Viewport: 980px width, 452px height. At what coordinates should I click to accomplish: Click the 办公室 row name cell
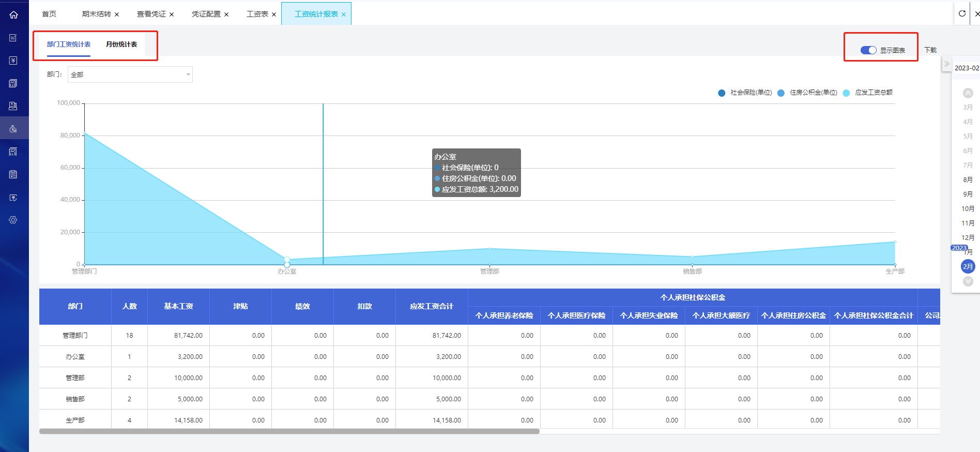[75, 357]
